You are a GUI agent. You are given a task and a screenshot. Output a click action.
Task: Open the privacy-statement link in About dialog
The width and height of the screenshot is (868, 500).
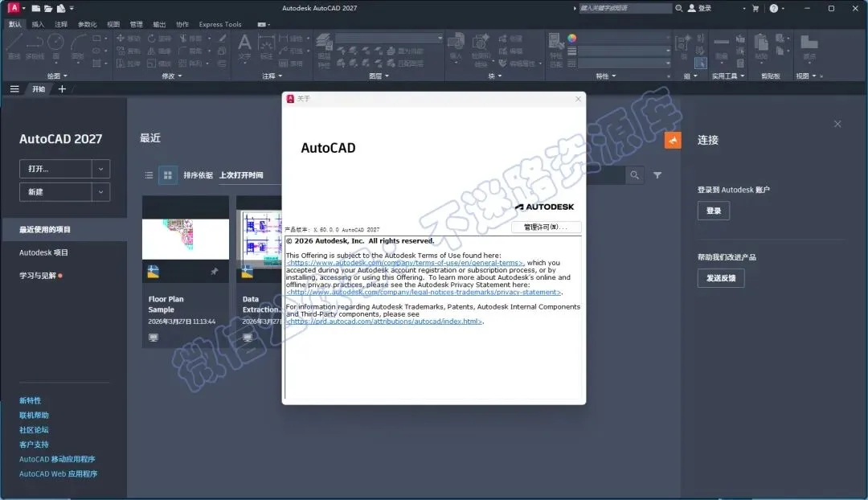[x=424, y=293]
